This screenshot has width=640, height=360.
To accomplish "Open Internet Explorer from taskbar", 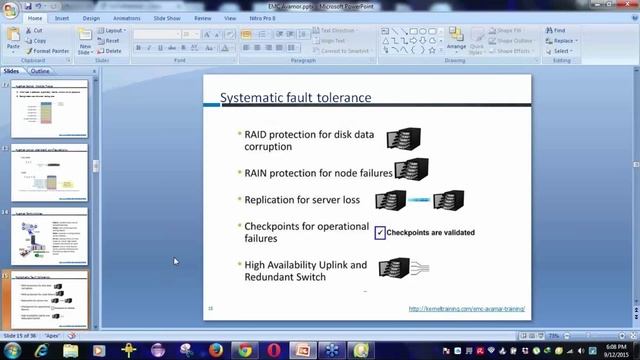I will click(x=41, y=350).
